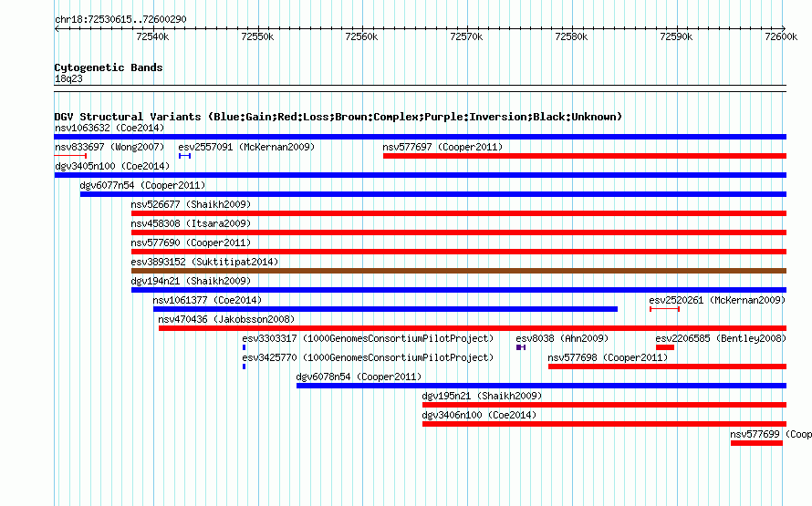Select the tiny blue esv3303317 marker
Screen dimensions: 812x506
pyautogui.click(x=244, y=347)
